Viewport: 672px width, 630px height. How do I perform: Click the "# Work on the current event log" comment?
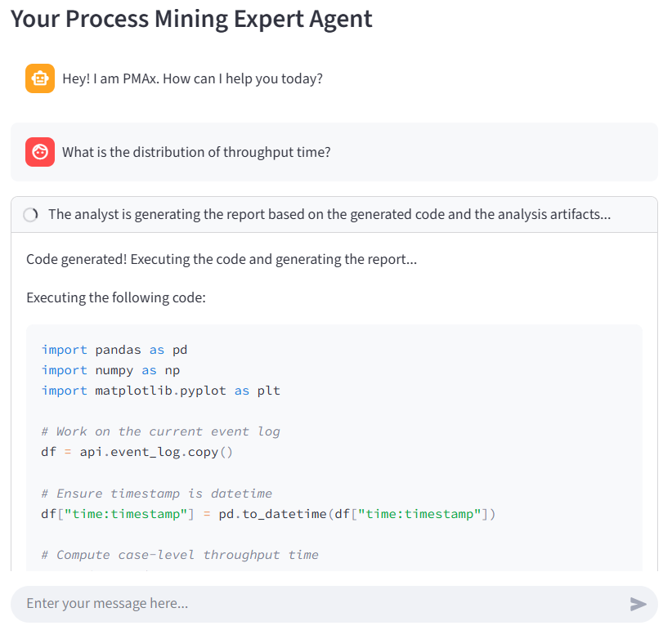[x=160, y=431]
